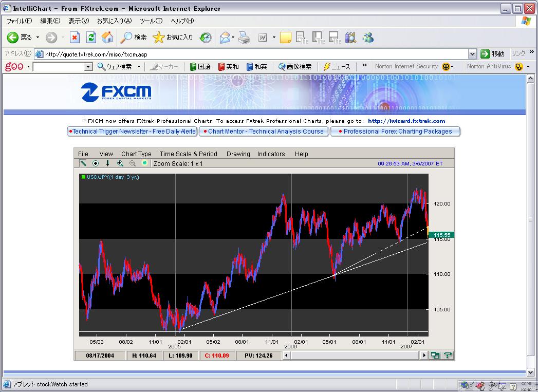Click the green circle icon in chart toolbar
The height and width of the screenshot is (392, 538).
[144, 163]
